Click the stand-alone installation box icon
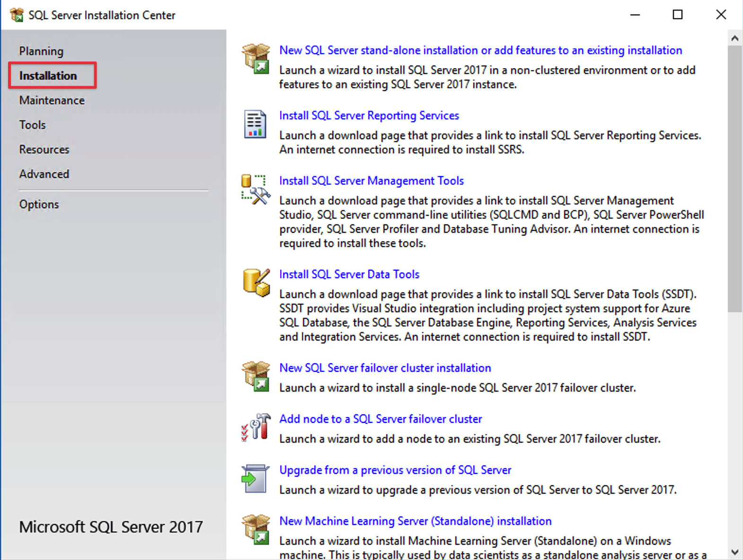Viewport: 743px width, 560px height. coord(256,59)
